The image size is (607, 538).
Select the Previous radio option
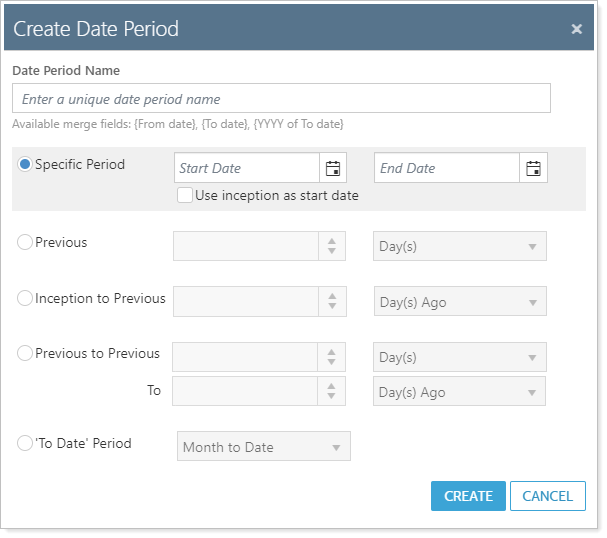[x=26, y=242]
